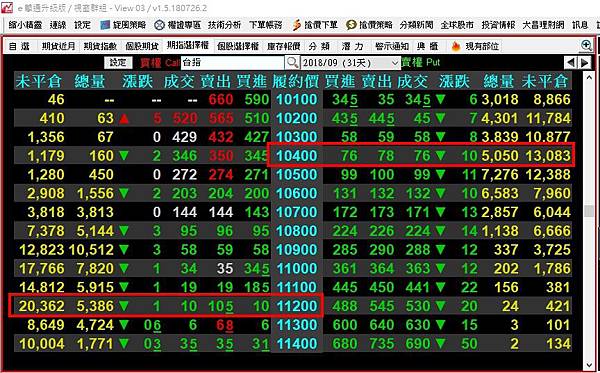Switch to the 個股選擇權 tab
Screen dimensions: 600x373
(238, 47)
